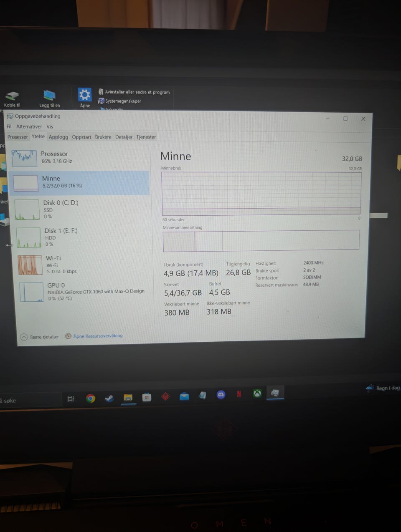Switch to the Oppstart tab
The width and height of the screenshot is (401, 532).
tap(81, 137)
